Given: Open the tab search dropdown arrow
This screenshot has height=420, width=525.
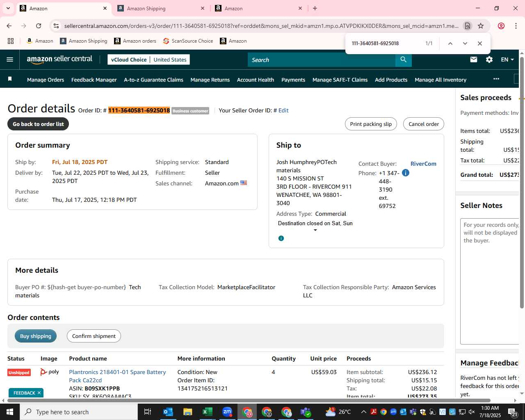Looking at the screenshot, I should pos(8,8).
